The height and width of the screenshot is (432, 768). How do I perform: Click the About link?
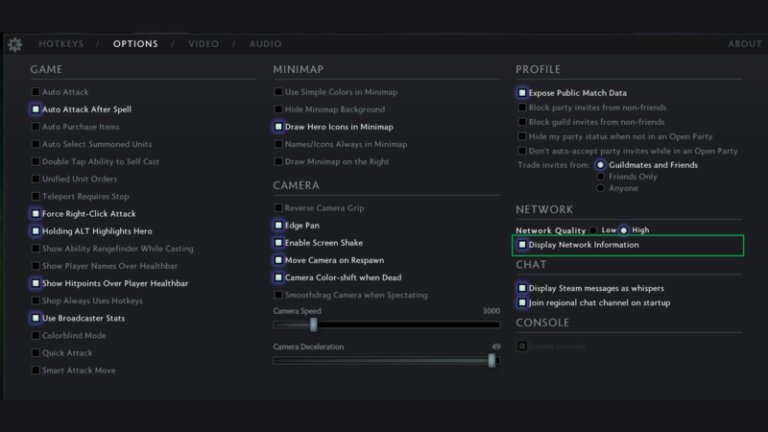point(744,44)
